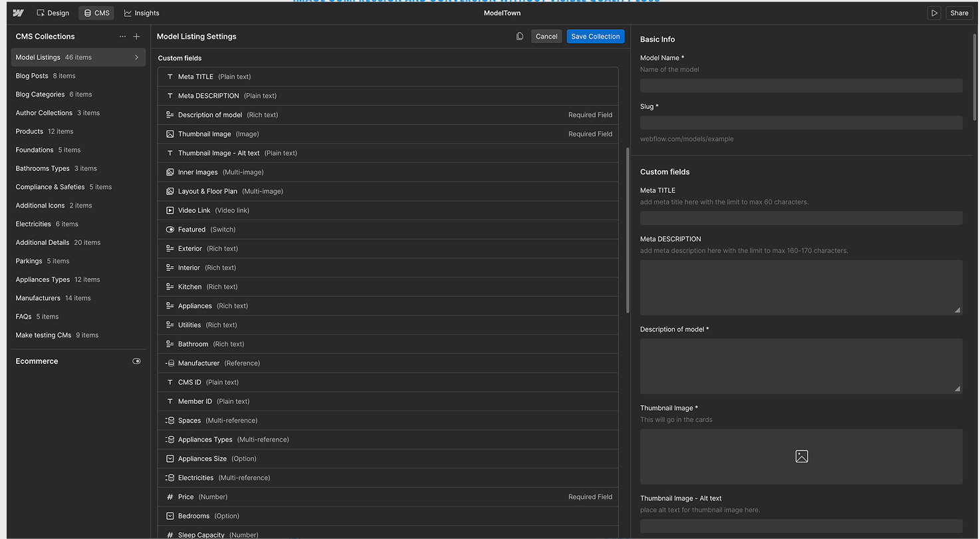
Task: Click CMS ID plain text icon
Action: [170, 383]
